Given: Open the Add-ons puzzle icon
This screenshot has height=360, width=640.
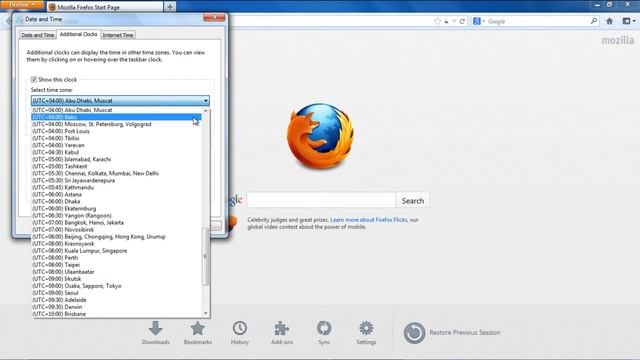Looking at the screenshot, I should 282,328.
